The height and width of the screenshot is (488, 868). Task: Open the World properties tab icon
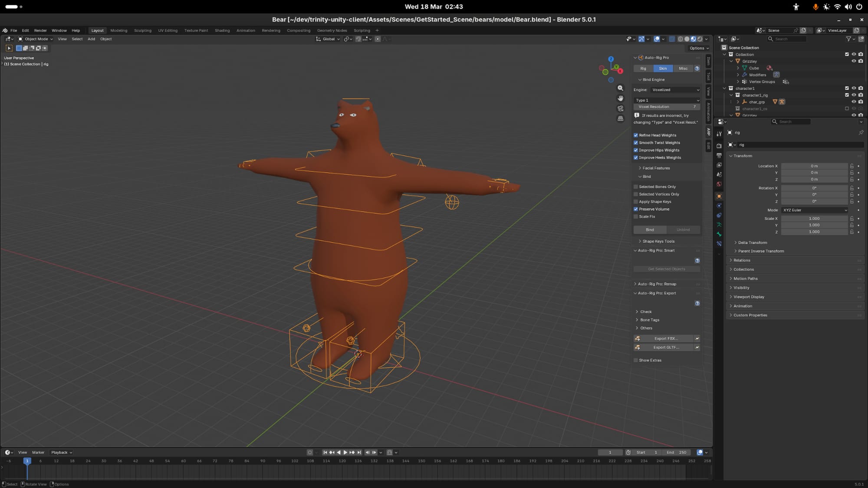719,184
